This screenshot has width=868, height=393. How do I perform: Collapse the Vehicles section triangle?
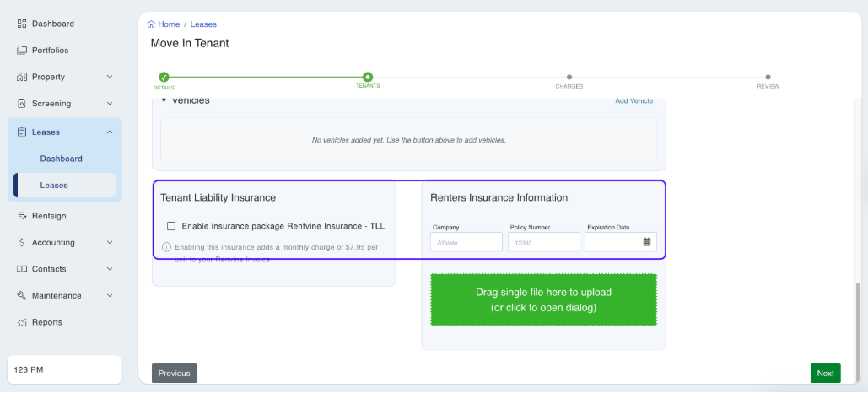click(x=164, y=101)
